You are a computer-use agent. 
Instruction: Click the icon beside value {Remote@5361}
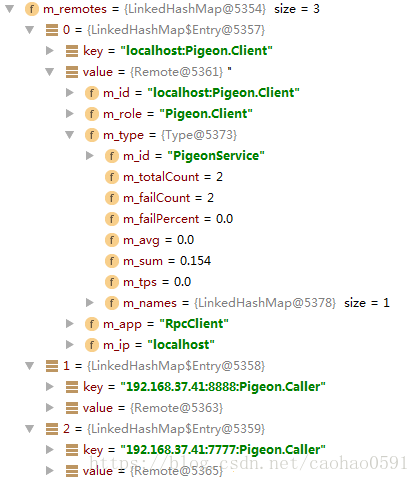pos(72,72)
